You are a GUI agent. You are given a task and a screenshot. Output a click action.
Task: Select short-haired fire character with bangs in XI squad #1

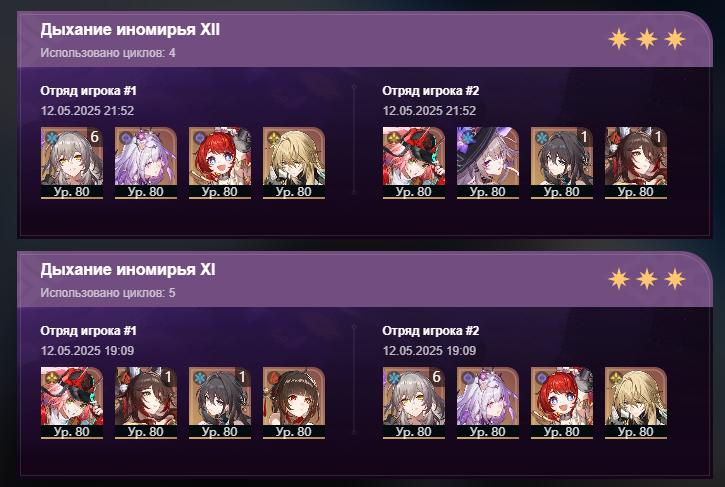pos(294,403)
